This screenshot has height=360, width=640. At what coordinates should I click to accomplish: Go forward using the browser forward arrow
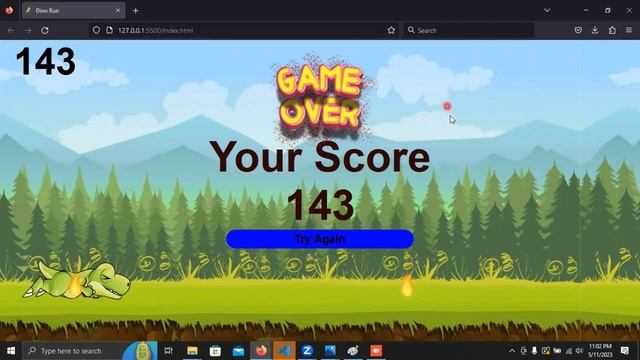tap(28, 30)
